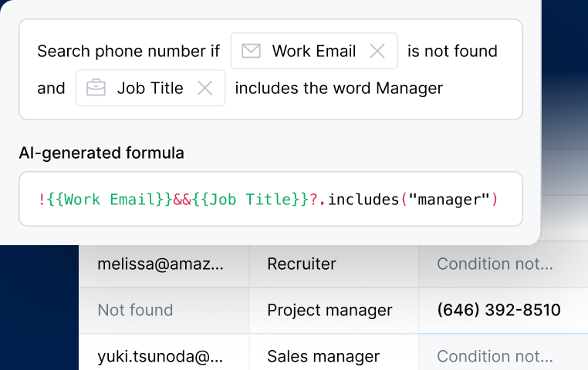The image size is (588, 370).
Task: Click the 'Not found' email cell
Action: tap(135, 311)
